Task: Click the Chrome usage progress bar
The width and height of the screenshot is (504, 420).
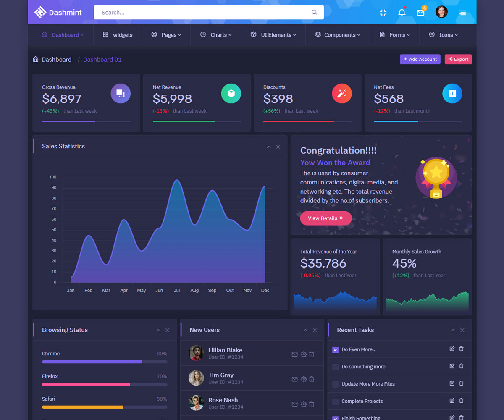Action: 105,362
